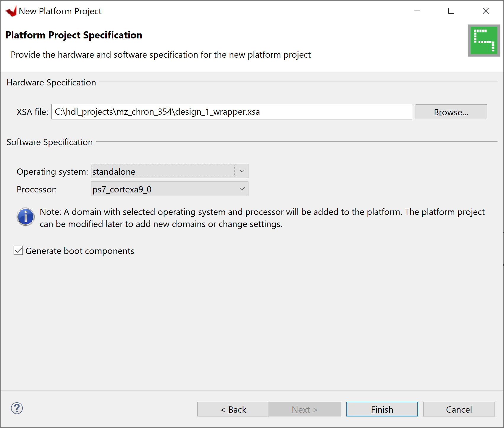
Task: Click the Note text about adding domains
Action: (262, 218)
